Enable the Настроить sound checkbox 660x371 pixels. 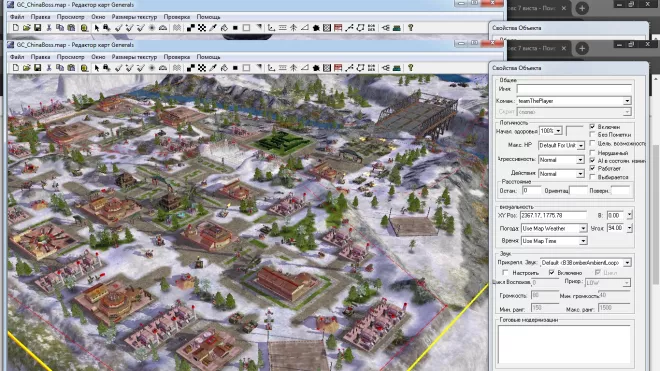click(x=505, y=273)
